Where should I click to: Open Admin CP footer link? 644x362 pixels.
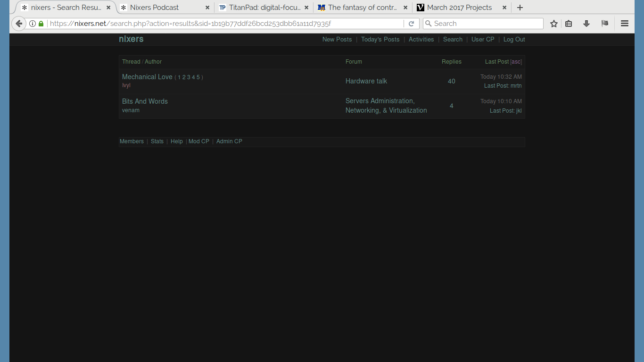229,141
